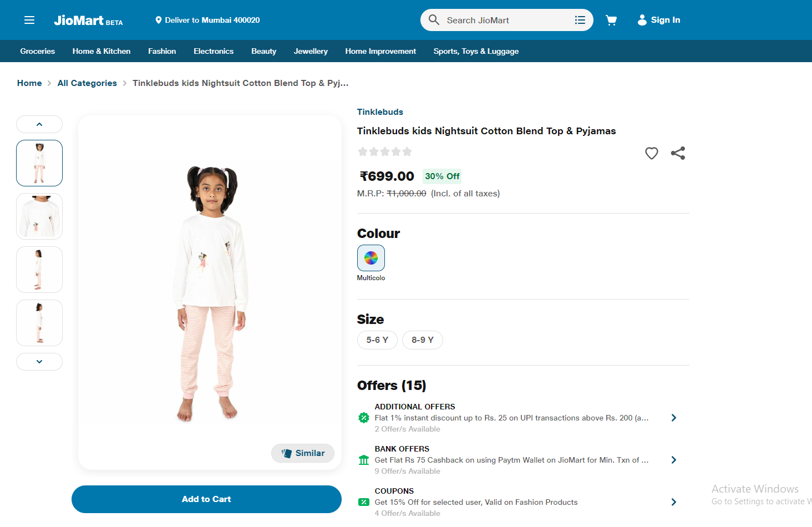Open the Fashion category menu
812x527 pixels.
pos(162,51)
